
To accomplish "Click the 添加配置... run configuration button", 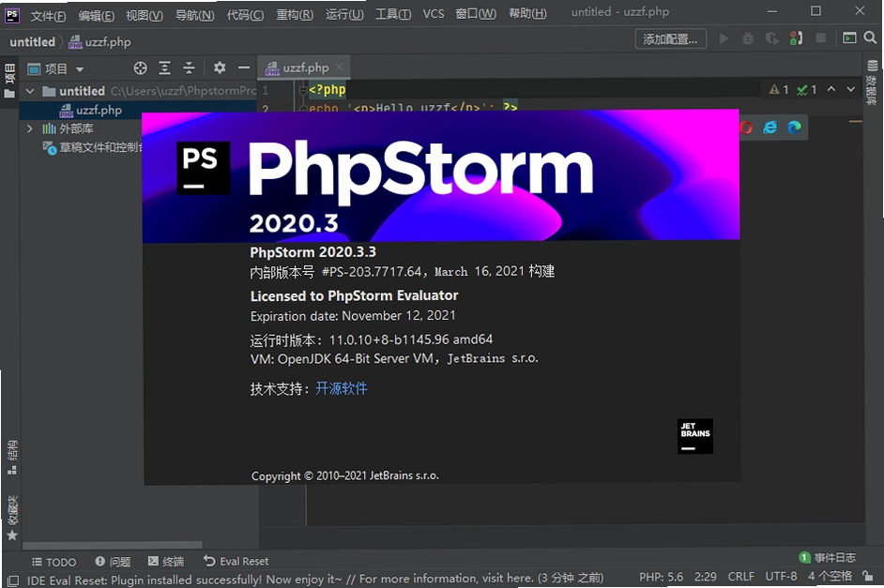I will click(x=670, y=38).
